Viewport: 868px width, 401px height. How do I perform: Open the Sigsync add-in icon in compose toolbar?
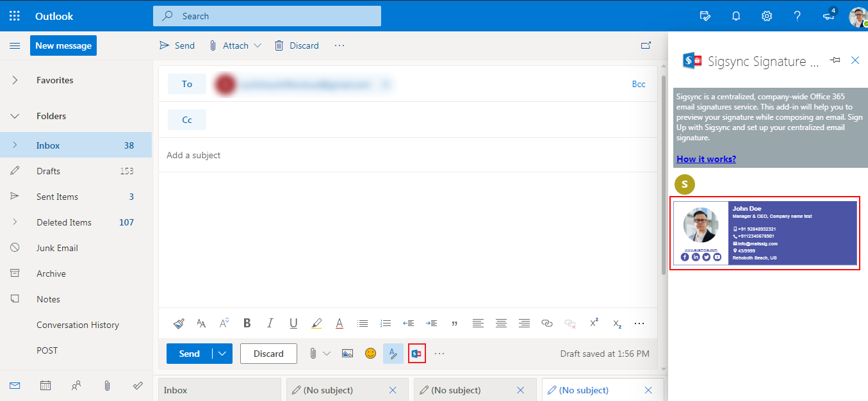(x=417, y=354)
